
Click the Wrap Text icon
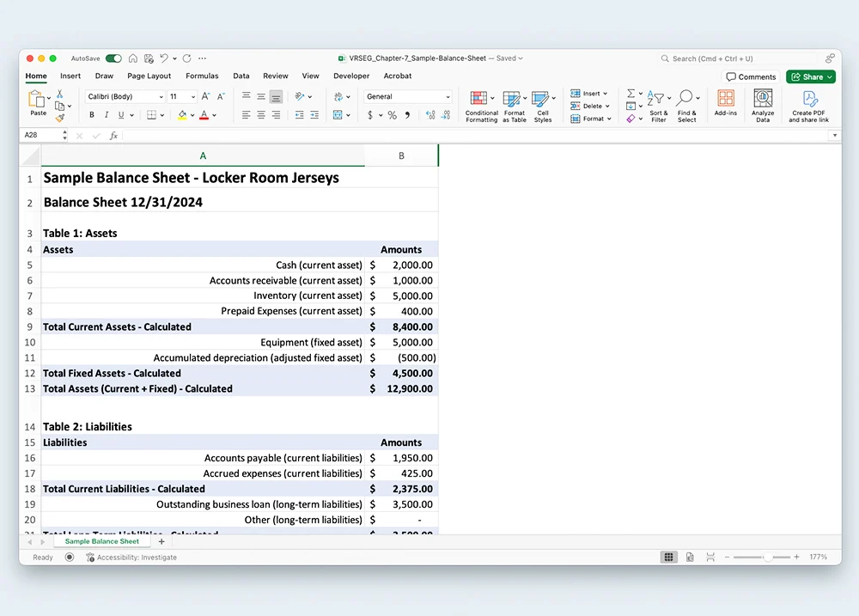338,96
